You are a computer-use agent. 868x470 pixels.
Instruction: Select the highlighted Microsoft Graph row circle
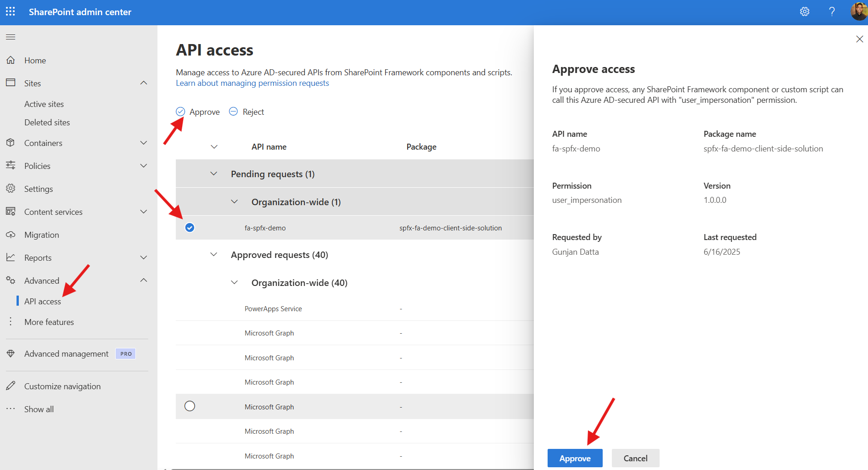point(190,406)
